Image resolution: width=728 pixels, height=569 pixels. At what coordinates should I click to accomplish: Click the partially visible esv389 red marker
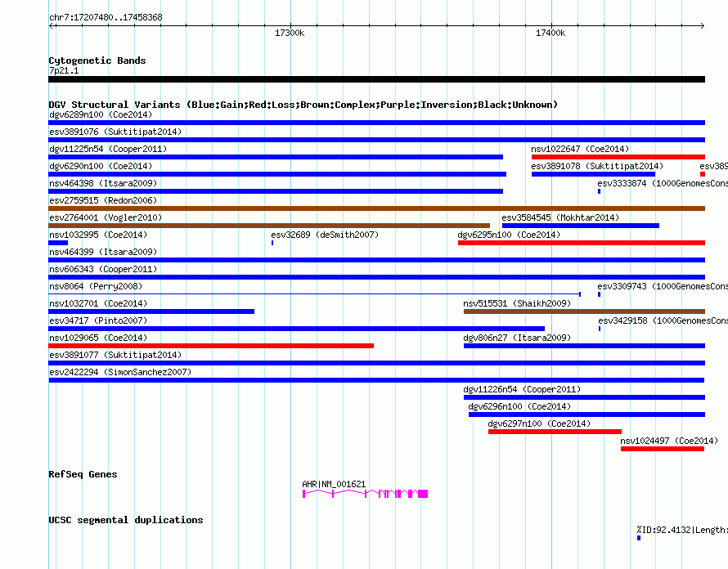tap(703, 174)
